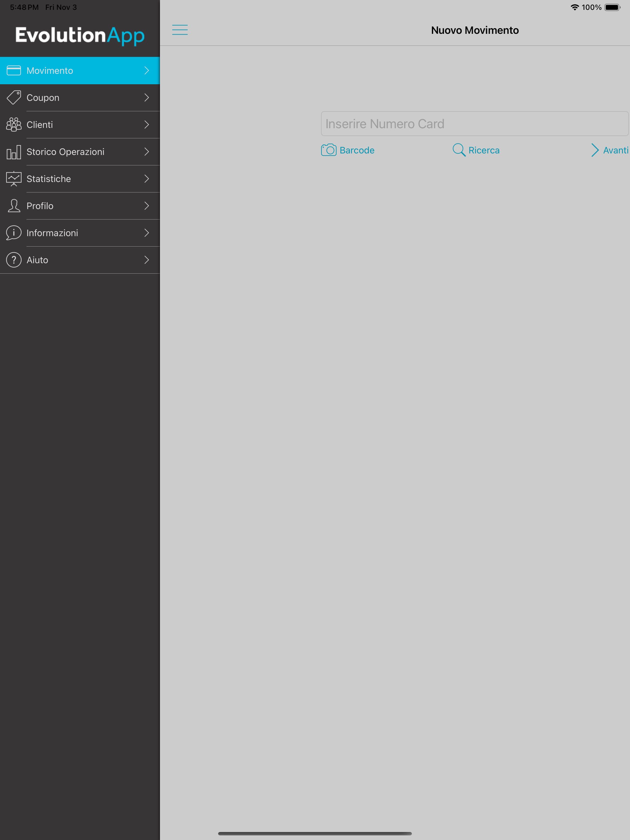Open the Profilo menu item
Image resolution: width=630 pixels, height=840 pixels.
tap(80, 206)
